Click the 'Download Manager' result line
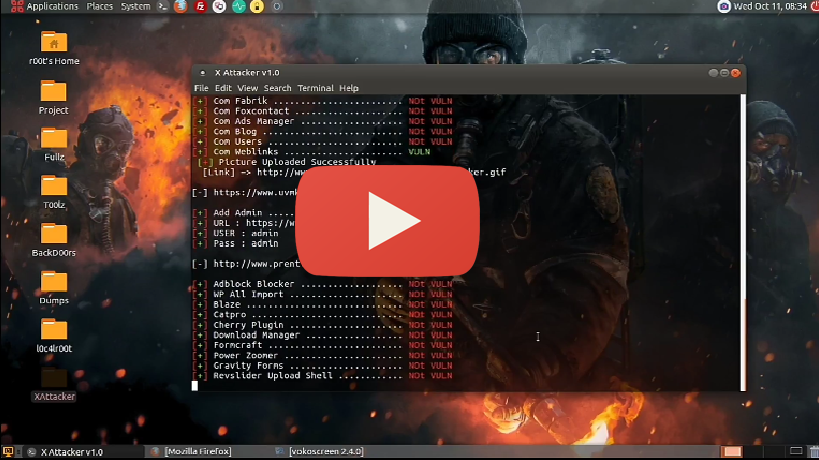This screenshot has height=460, width=819. pos(322,335)
